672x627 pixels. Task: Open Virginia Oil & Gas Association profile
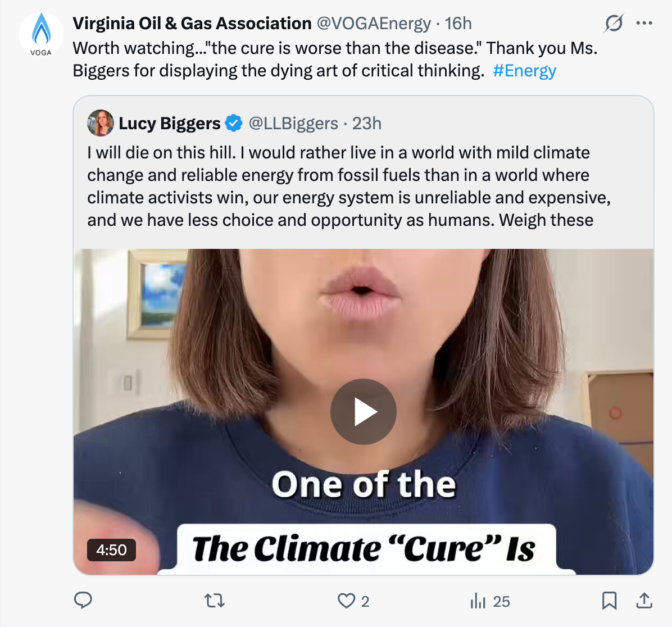point(192,24)
